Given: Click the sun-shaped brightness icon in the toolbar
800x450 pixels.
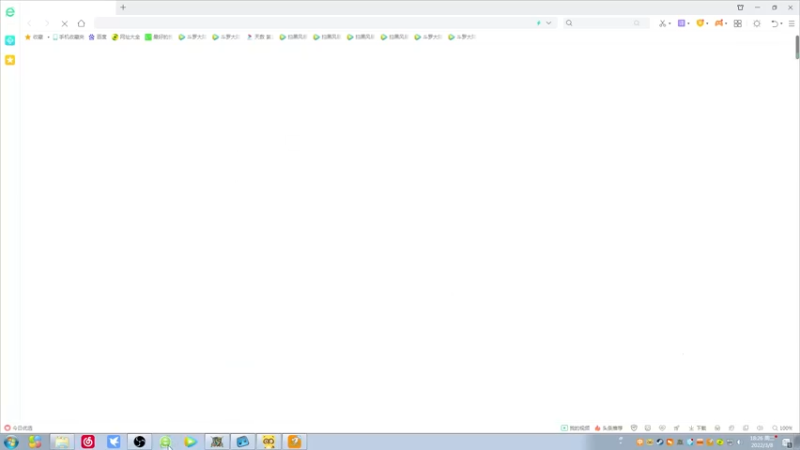Looking at the screenshot, I should tap(757, 23).
